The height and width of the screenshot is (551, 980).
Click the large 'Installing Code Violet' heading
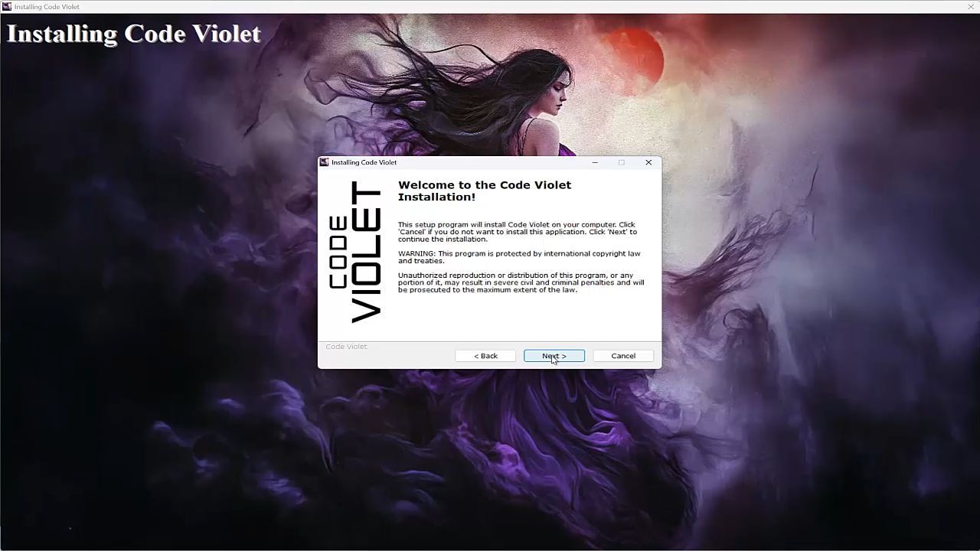[134, 34]
